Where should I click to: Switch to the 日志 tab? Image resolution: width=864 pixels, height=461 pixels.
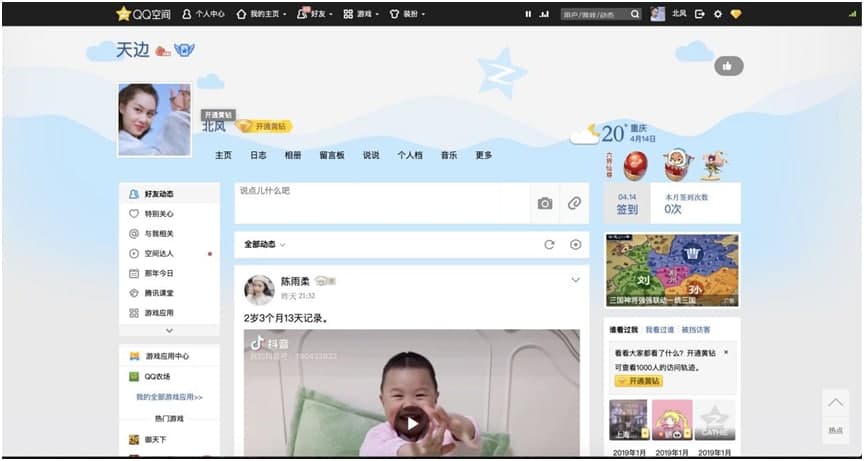tap(258, 155)
